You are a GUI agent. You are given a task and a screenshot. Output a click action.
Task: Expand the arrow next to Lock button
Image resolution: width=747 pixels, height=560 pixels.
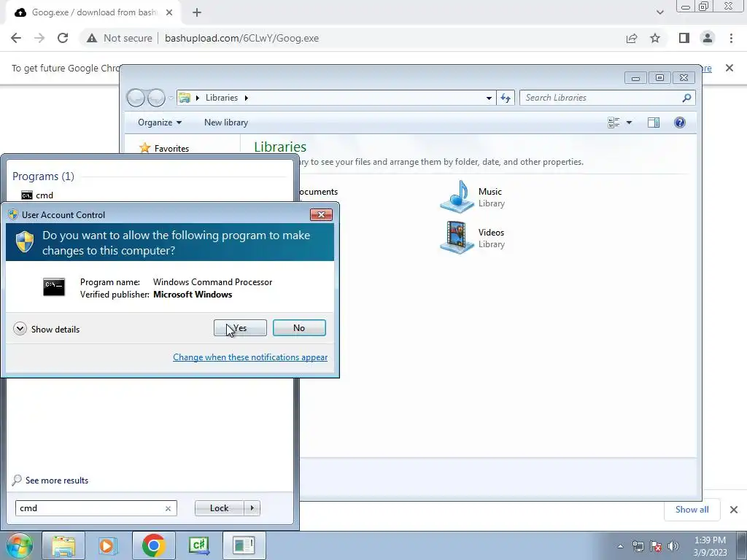(252, 508)
